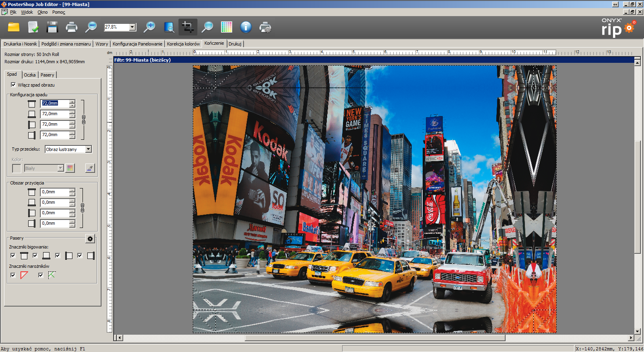
Task: Click the bottom bleed edge icon
Action: click(32, 114)
